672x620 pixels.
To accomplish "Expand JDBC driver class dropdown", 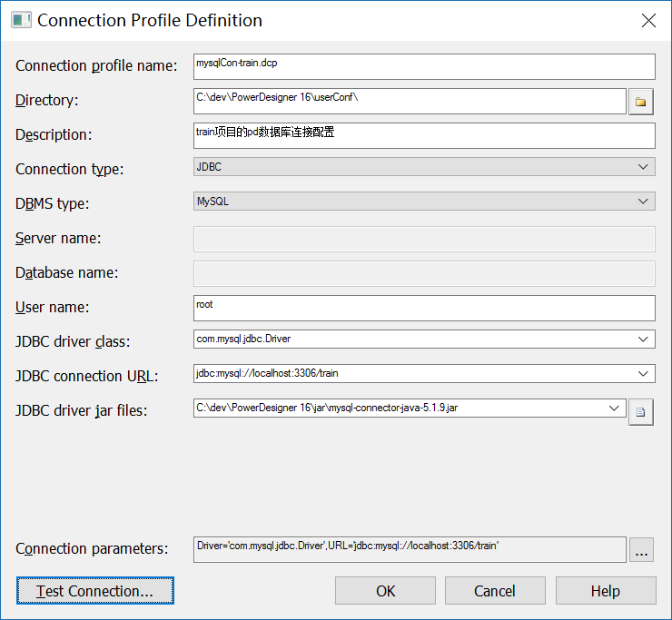I will 644,340.
